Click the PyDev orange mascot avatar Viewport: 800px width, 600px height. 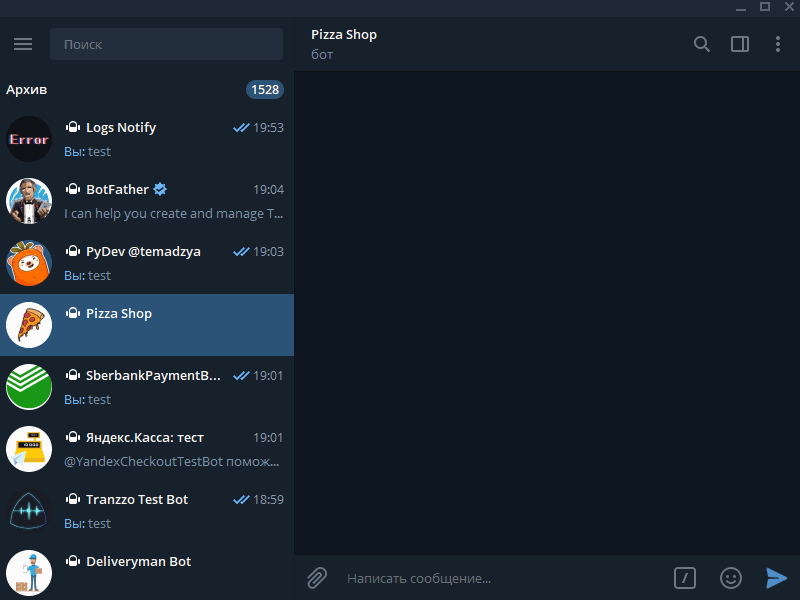[x=29, y=263]
